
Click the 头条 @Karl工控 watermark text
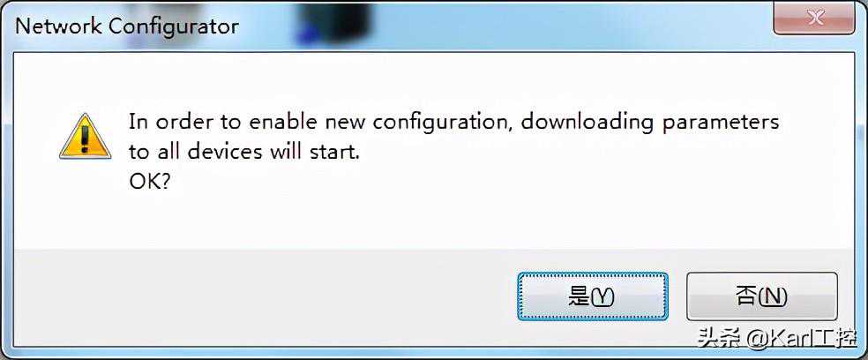(776, 338)
